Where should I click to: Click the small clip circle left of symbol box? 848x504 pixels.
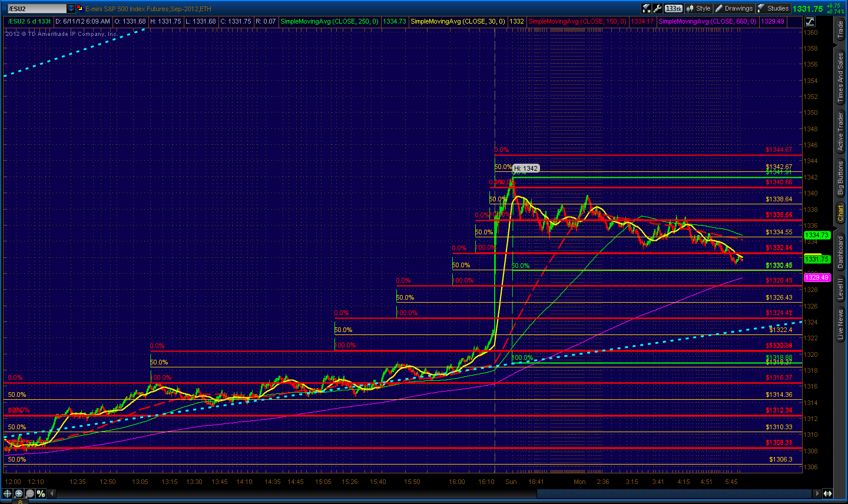pyautogui.click(x=4, y=8)
